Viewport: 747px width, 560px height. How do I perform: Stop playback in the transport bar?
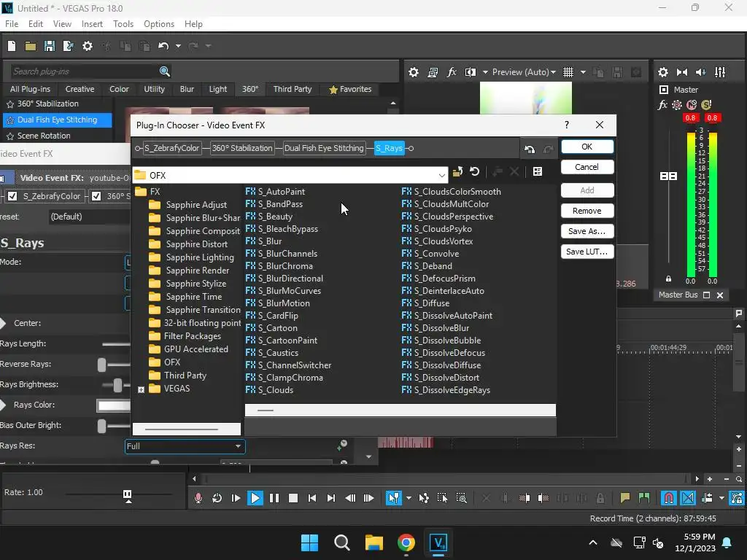pyautogui.click(x=293, y=498)
